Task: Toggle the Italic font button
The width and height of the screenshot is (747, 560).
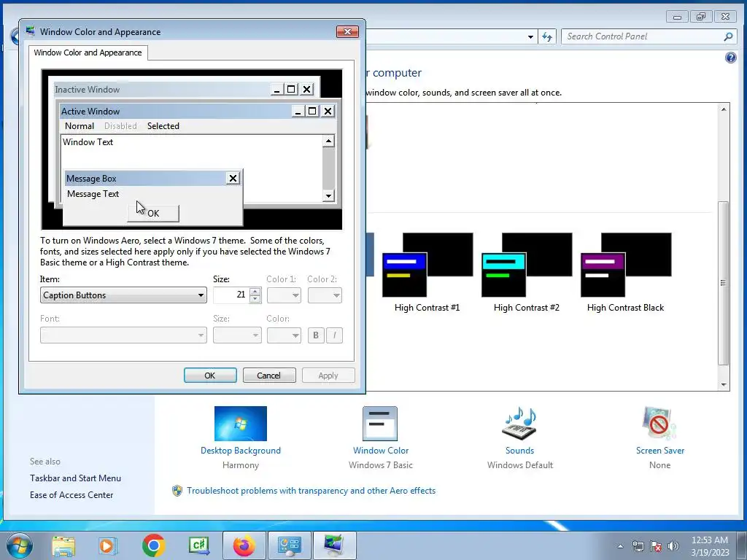Action: [334, 335]
